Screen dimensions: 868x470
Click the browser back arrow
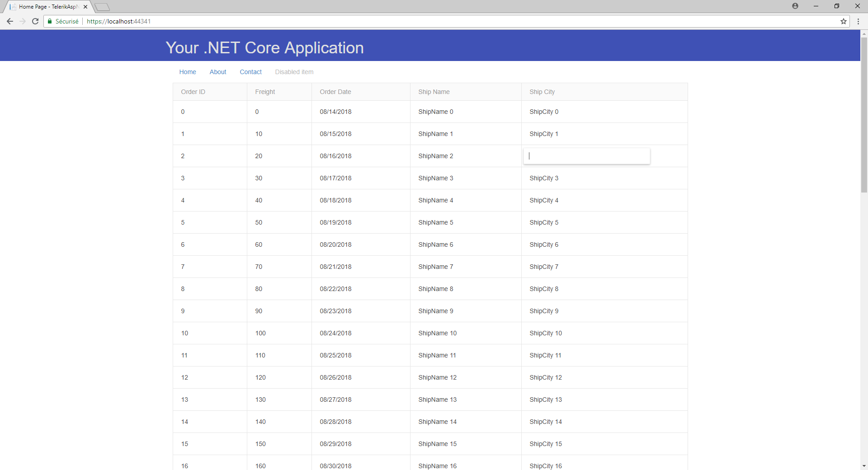click(10, 21)
